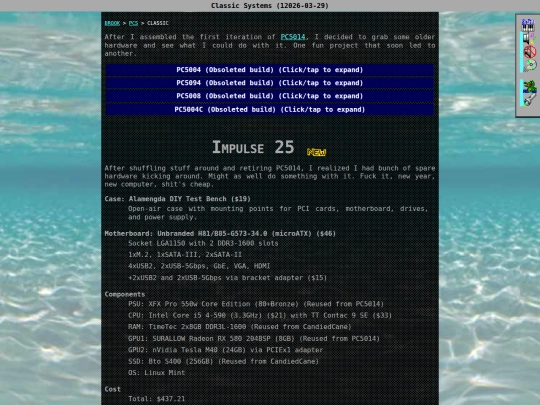Open the BROOK breadcrumb link
This screenshot has width=540, height=405.
click(x=112, y=23)
